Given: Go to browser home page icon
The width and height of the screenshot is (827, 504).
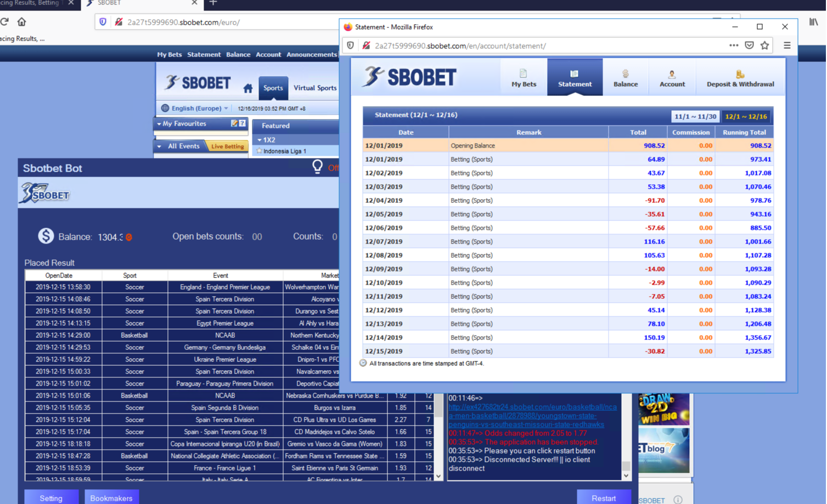Looking at the screenshot, I should 21,22.
